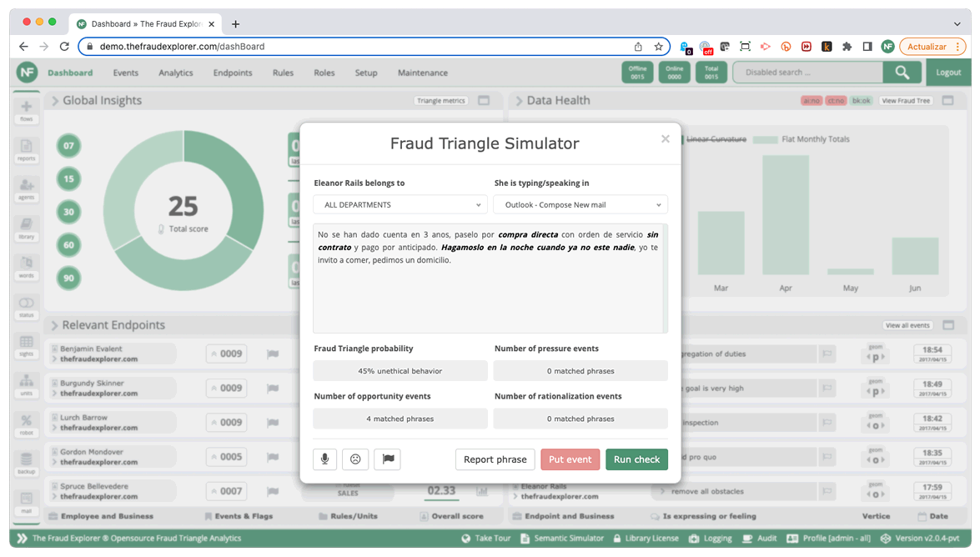Open the agents sidebar icon

pyautogui.click(x=26, y=188)
